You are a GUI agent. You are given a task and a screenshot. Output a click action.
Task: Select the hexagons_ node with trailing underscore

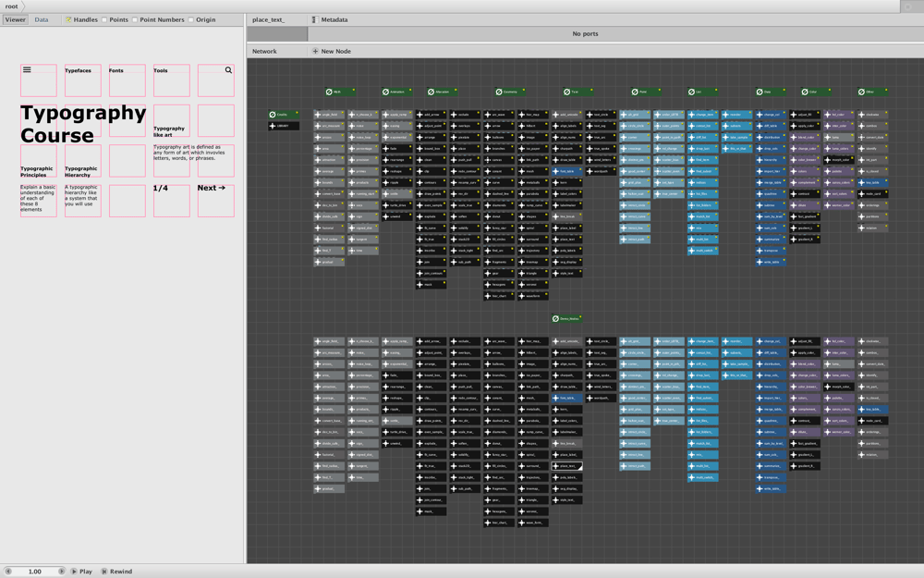click(x=499, y=511)
